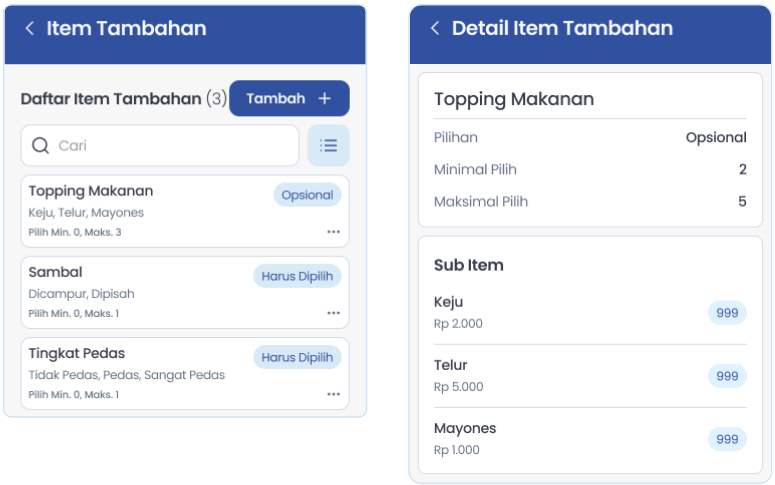
Task: Click the Tambah button
Action: coord(289,98)
